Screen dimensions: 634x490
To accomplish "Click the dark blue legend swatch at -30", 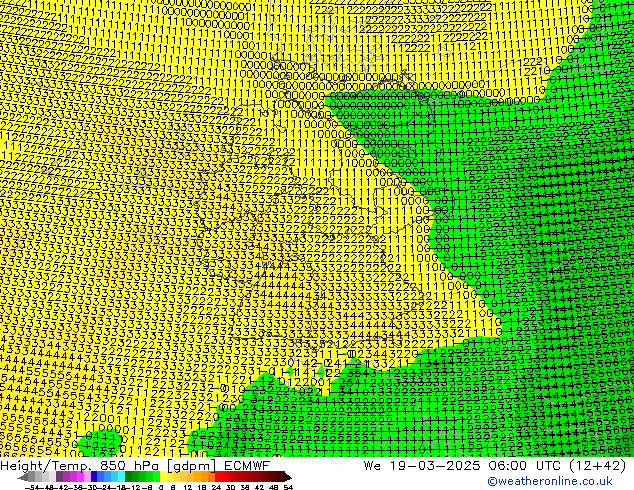I will click(94, 476).
